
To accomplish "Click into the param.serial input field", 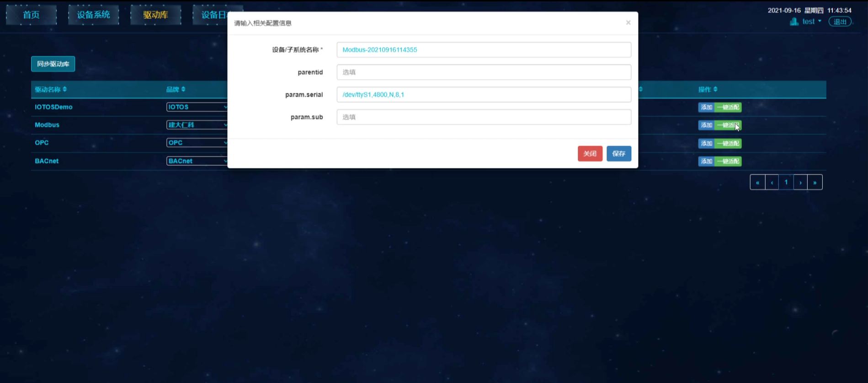I will (x=484, y=95).
